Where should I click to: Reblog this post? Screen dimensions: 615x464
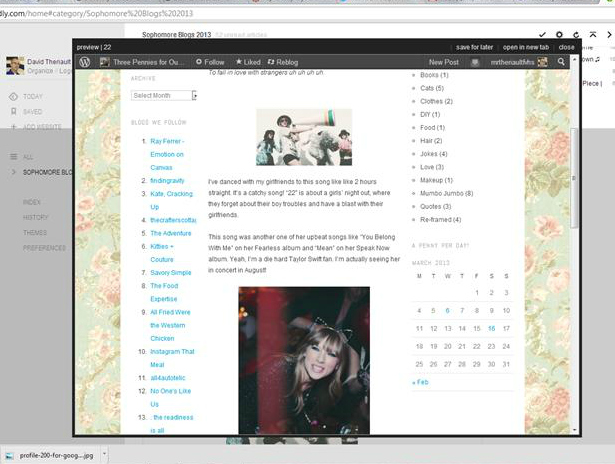click(284, 62)
